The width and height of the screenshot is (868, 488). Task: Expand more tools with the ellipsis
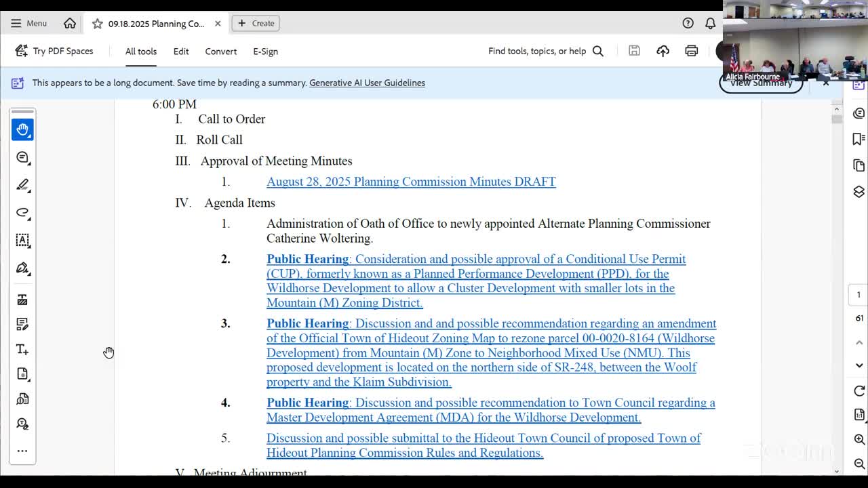(x=22, y=451)
